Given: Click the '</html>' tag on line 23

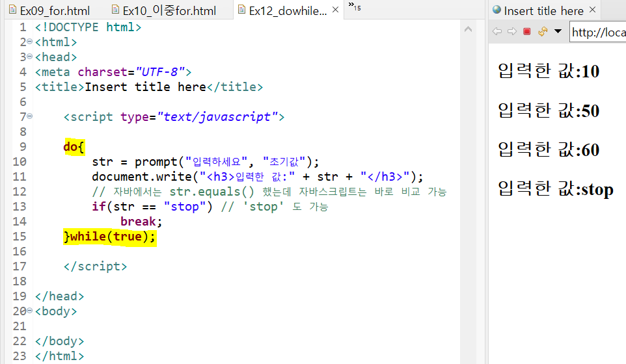Looking at the screenshot, I should [x=59, y=356].
